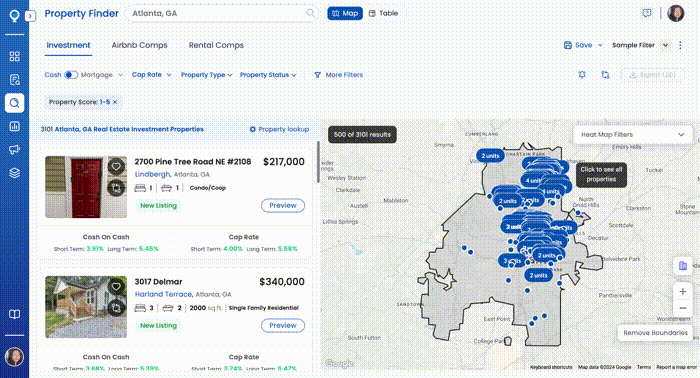
Task: Click the 2 units cluster near Chastain Park
Action: click(x=490, y=156)
